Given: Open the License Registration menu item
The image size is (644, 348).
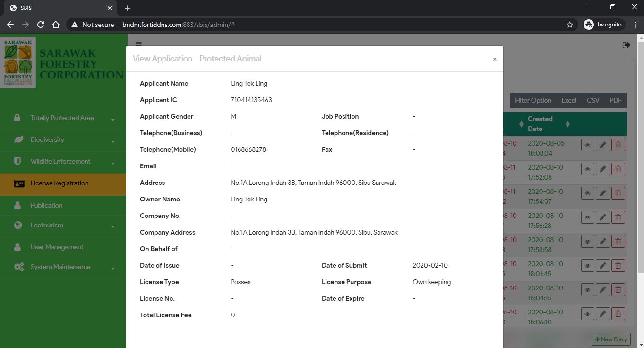Looking at the screenshot, I should (x=60, y=183).
